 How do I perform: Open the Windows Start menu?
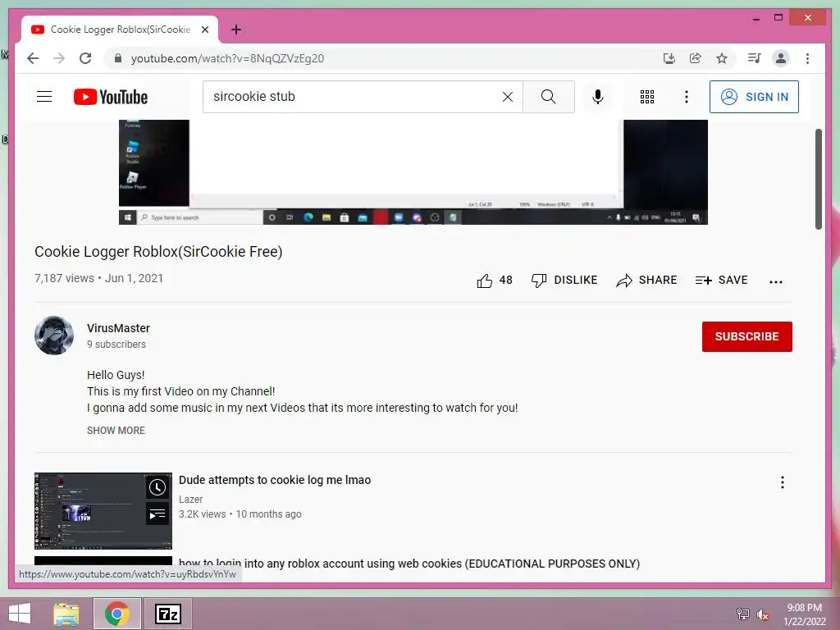[x=20, y=614]
